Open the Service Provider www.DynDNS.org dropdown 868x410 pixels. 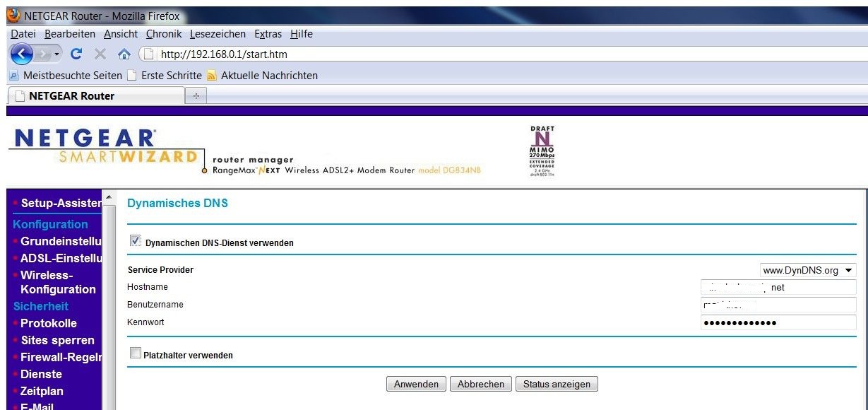808,270
